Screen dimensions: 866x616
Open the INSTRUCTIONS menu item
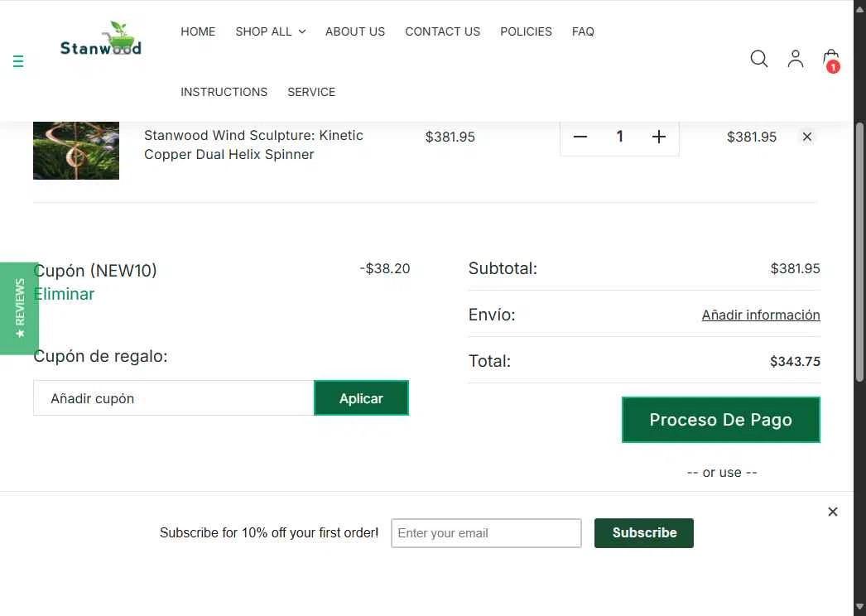(224, 92)
